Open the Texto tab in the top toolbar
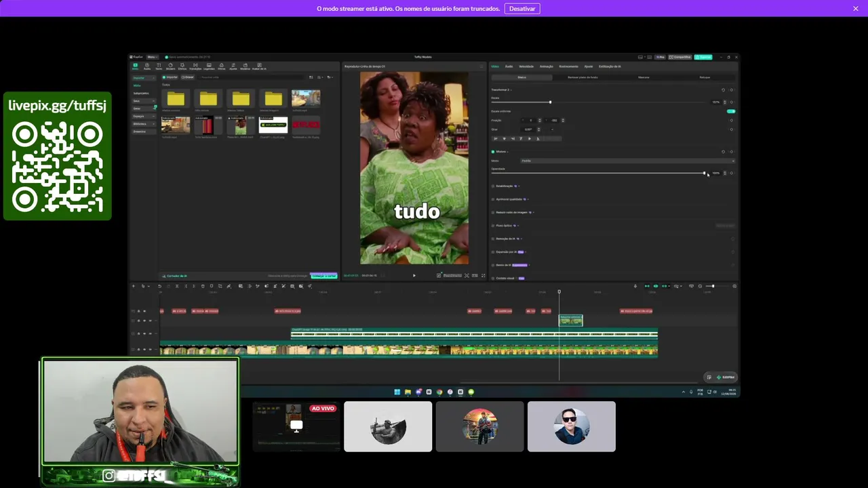 159,66
